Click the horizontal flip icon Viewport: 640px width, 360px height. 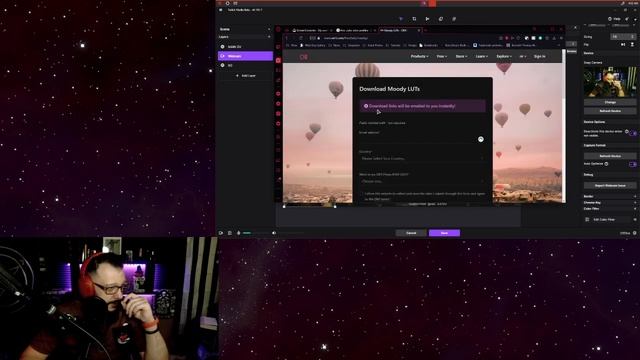pos(623,44)
